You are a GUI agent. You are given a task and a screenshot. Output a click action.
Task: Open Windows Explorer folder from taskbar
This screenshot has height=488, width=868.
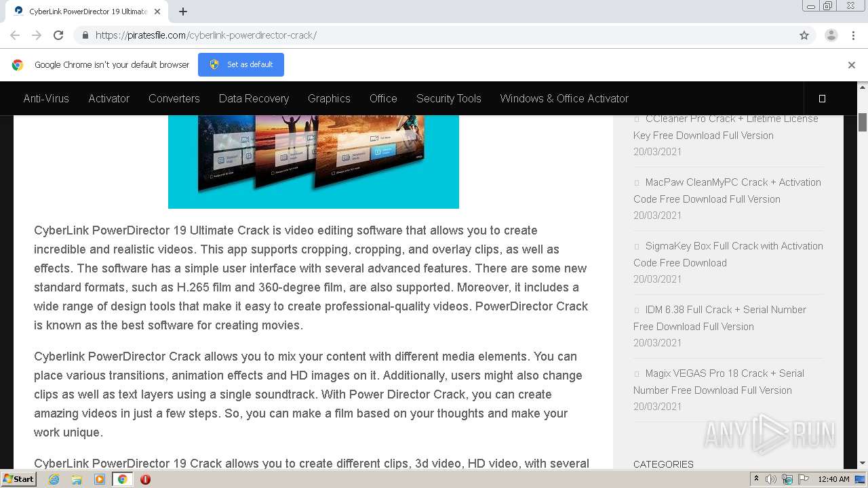click(x=77, y=479)
